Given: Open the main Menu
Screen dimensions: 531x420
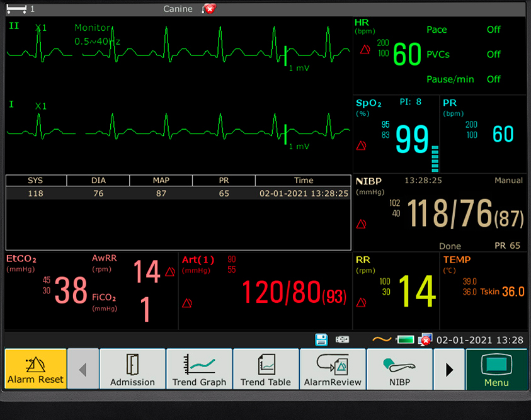Looking at the screenshot, I should click(x=496, y=369).
